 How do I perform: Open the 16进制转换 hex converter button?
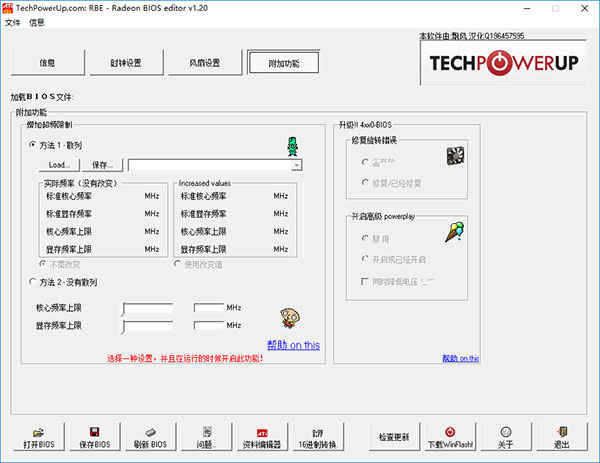coord(318,437)
